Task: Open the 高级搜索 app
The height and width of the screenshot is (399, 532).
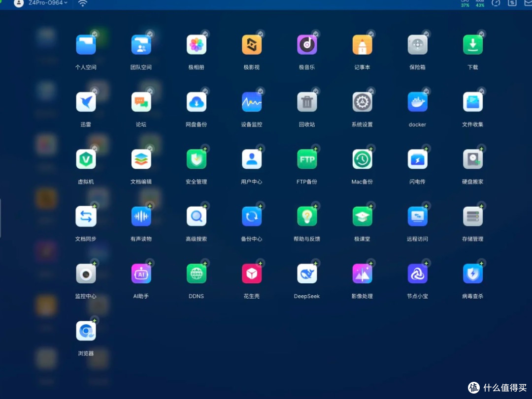Action: pyautogui.click(x=197, y=216)
